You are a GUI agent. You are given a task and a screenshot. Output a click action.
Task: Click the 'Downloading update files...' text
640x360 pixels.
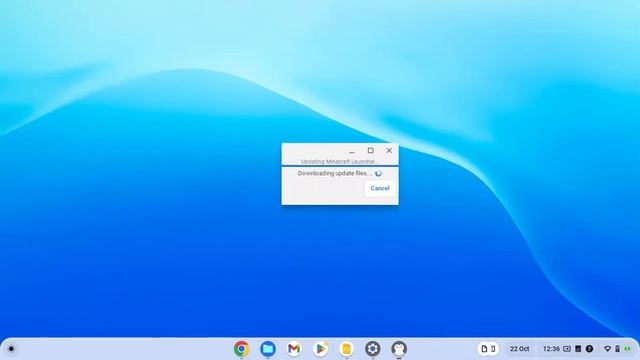point(335,173)
